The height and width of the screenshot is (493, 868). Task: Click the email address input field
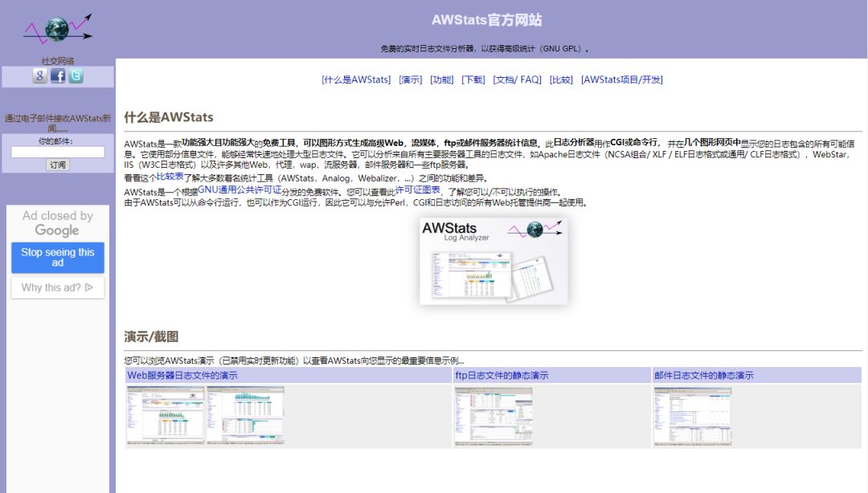56,152
